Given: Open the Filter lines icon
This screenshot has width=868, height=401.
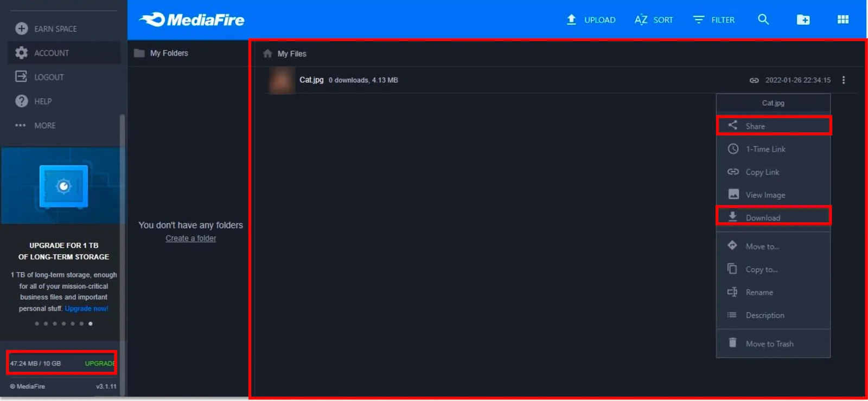Looking at the screenshot, I should (699, 20).
